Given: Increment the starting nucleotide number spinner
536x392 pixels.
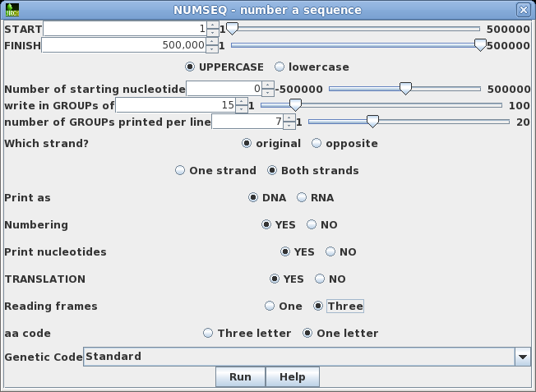Looking at the screenshot, I should 268,85.
